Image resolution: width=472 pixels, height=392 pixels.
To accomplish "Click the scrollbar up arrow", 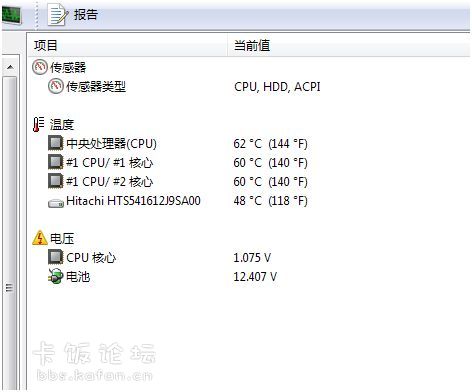I will pos(10,67).
